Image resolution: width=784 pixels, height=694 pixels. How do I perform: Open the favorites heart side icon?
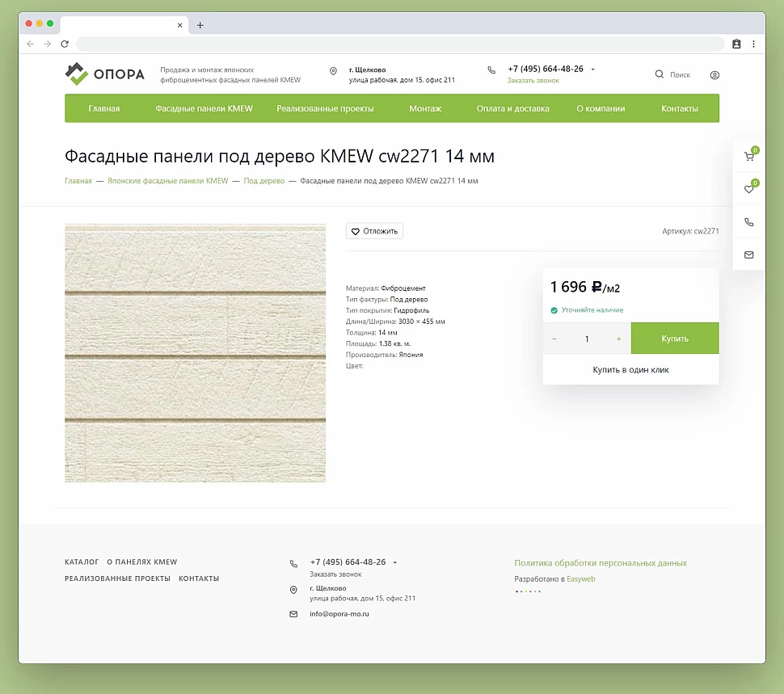pyautogui.click(x=748, y=189)
